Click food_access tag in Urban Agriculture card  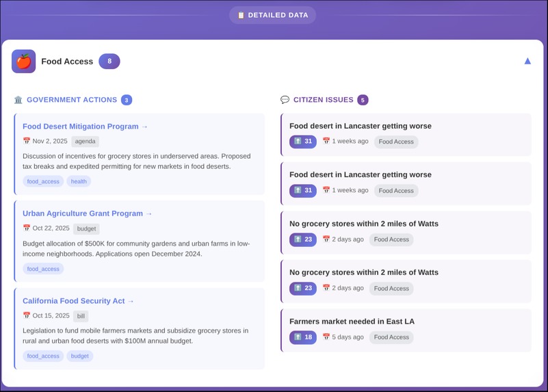tap(43, 269)
